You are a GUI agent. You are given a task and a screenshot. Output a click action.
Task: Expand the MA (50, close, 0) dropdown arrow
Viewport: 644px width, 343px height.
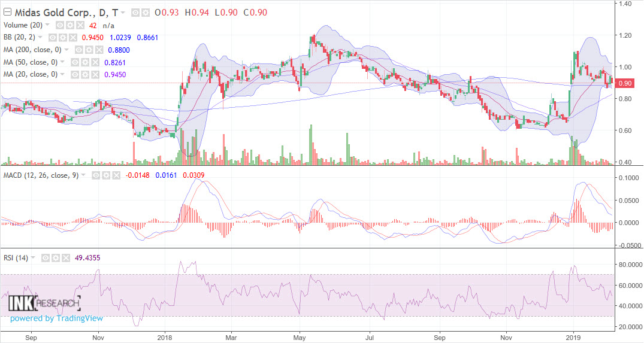pos(62,62)
